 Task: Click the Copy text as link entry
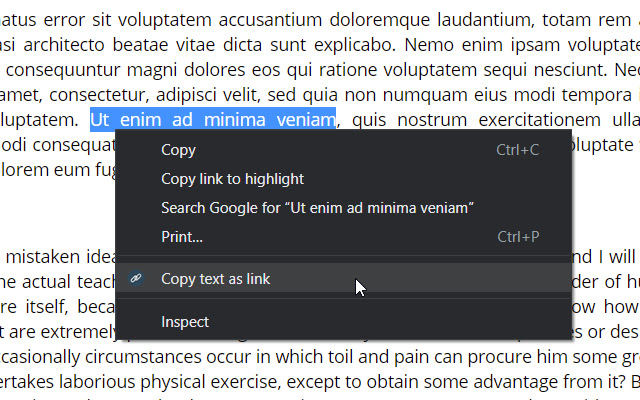click(x=215, y=279)
